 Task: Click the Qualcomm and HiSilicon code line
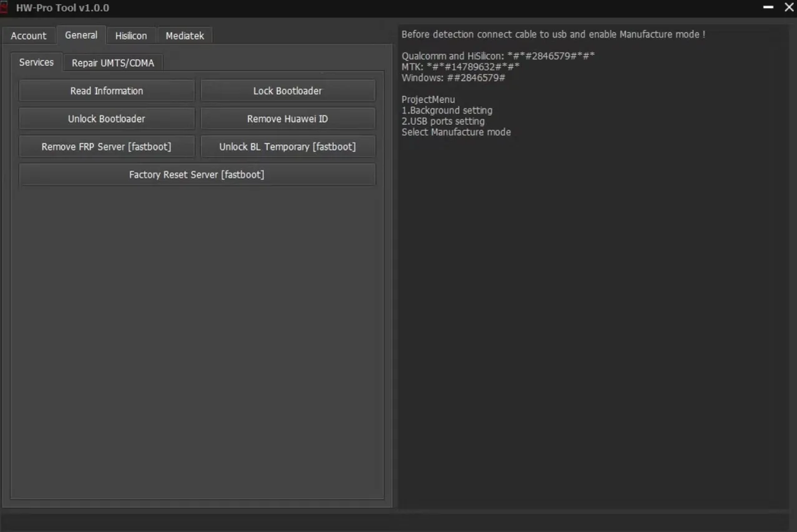498,56
